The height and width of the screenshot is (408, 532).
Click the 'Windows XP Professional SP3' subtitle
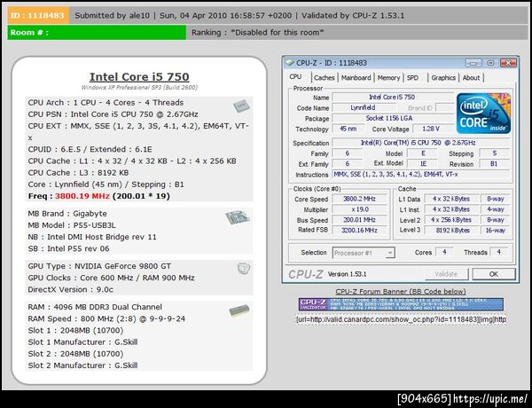[x=139, y=88]
